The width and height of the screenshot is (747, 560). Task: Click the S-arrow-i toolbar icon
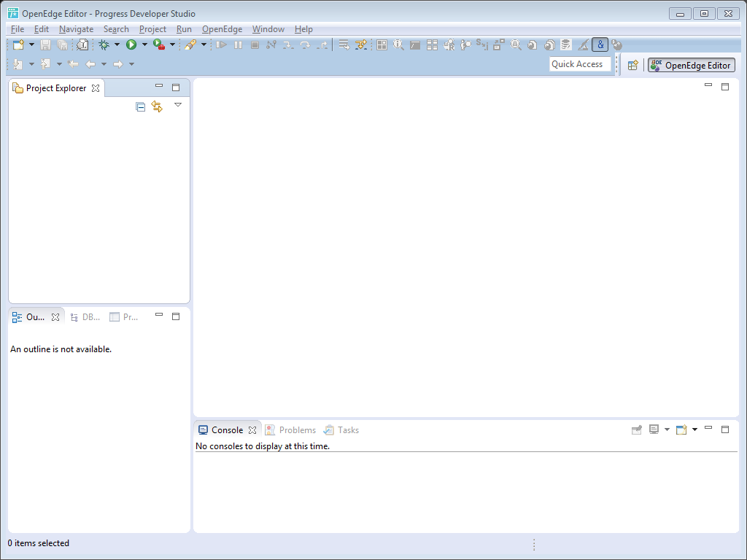[x=482, y=44]
